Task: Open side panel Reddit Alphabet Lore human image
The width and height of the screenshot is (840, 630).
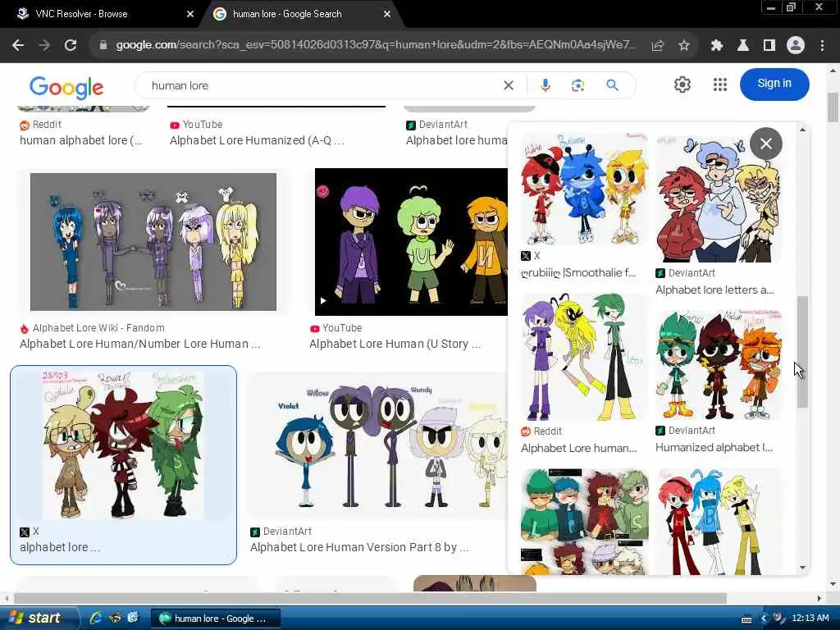Action: (x=583, y=357)
